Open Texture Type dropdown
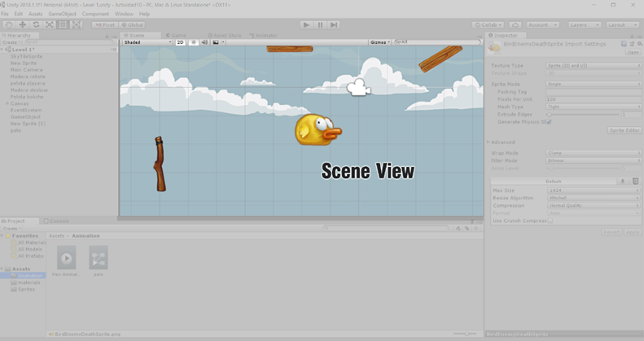This screenshot has width=644, height=341. pos(594,65)
